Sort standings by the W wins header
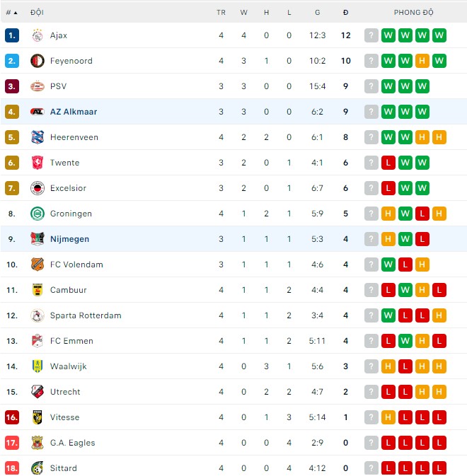Image resolution: width=467 pixels, height=476 pixels. 243,13
